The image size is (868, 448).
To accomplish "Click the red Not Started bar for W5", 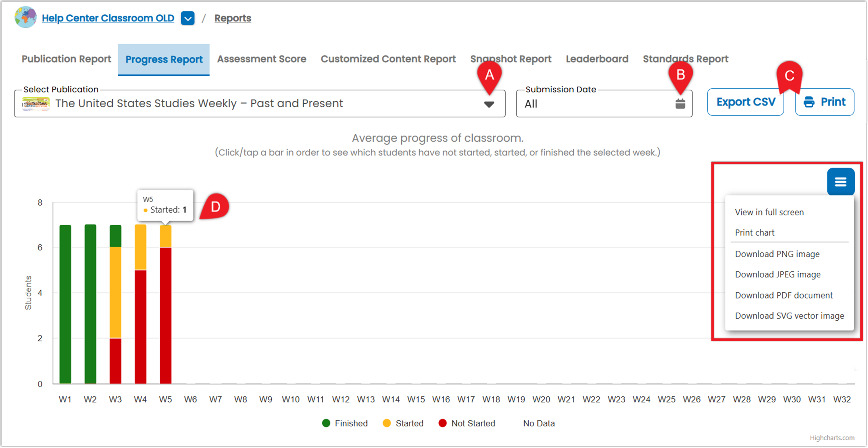I will point(165,316).
